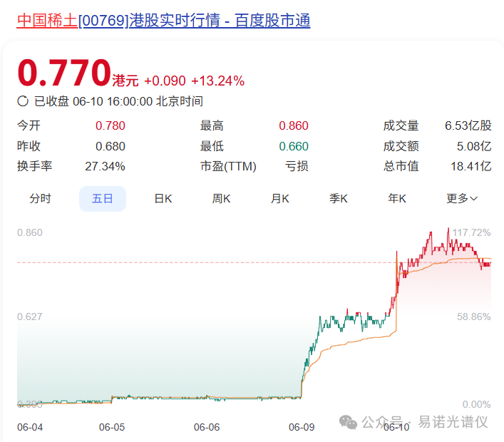504x442 pixels.
Task: Switch to the 分时 chart tab
Action: [41, 199]
